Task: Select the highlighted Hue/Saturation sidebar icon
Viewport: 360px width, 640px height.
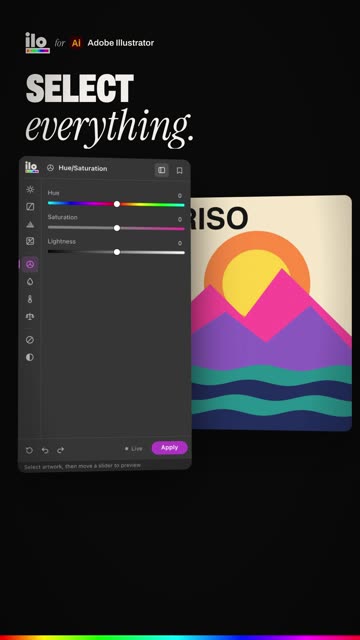Action: [30, 264]
